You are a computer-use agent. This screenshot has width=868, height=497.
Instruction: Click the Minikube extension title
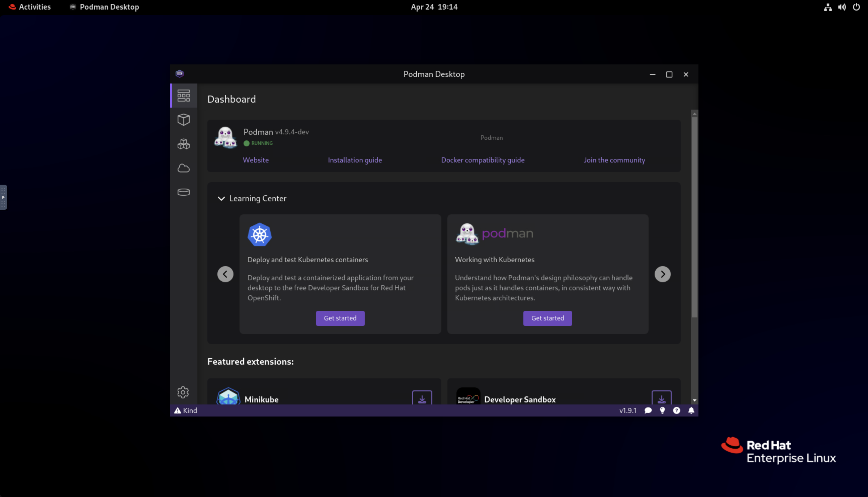261,399
